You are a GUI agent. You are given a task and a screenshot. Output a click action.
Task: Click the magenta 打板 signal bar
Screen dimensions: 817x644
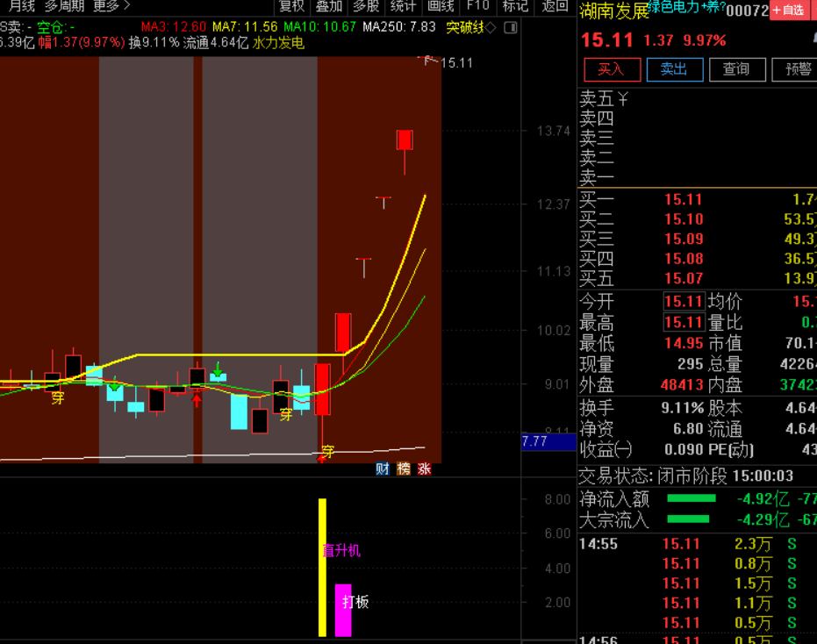(x=343, y=610)
